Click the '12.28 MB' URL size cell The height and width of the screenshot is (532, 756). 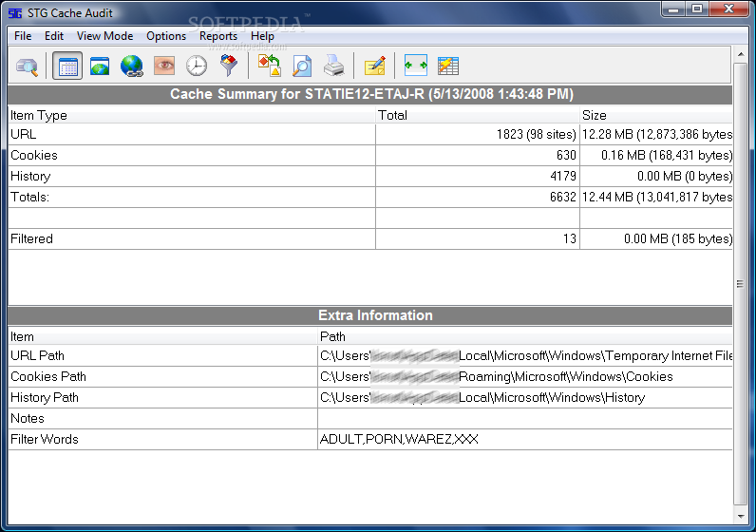point(656,134)
